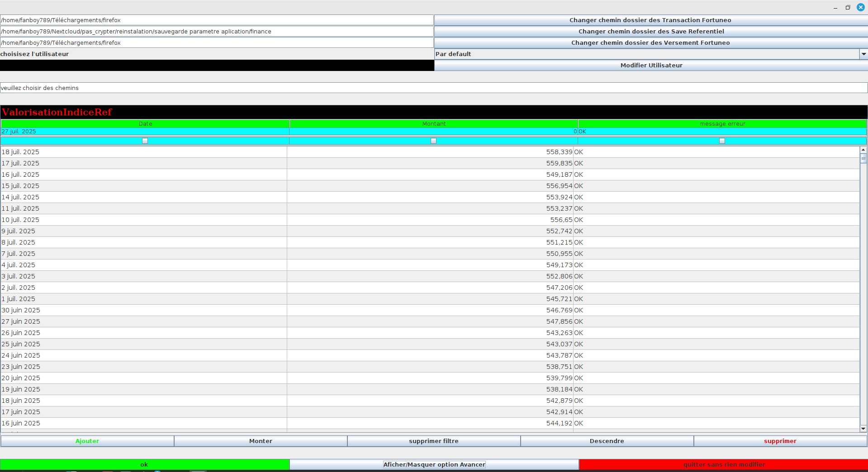
Task: Click the Save Referentiel path text field
Action: pyautogui.click(x=217, y=32)
